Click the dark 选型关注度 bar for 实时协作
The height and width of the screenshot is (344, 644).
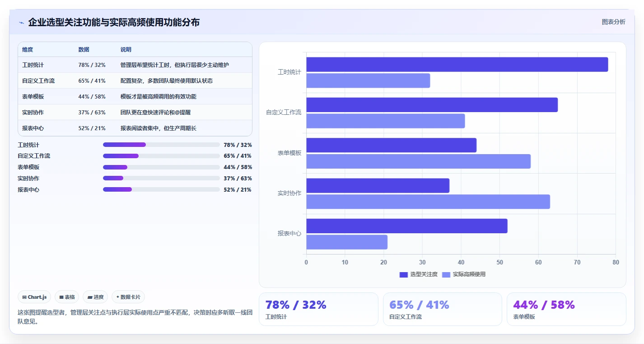(x=378, y=186)
